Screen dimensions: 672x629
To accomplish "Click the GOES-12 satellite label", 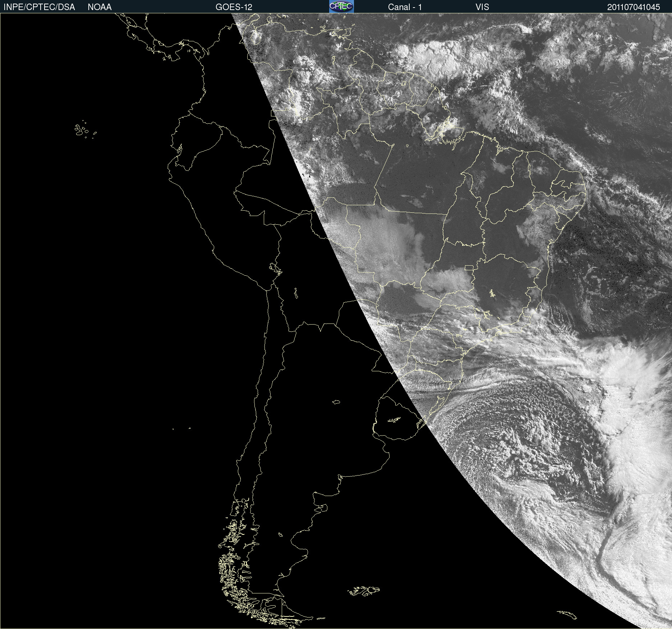I will click(234, 7).
